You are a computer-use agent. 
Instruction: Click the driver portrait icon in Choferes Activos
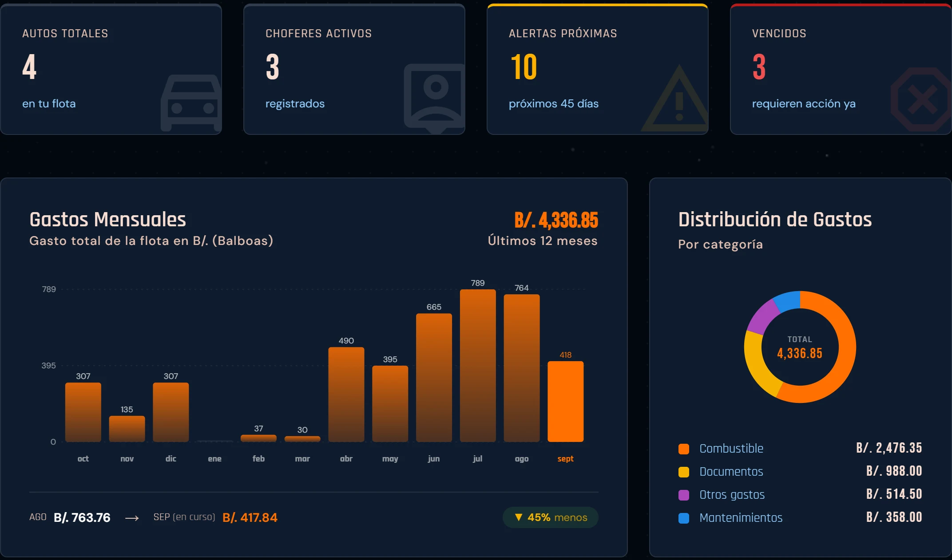click(x=434, y=99)
